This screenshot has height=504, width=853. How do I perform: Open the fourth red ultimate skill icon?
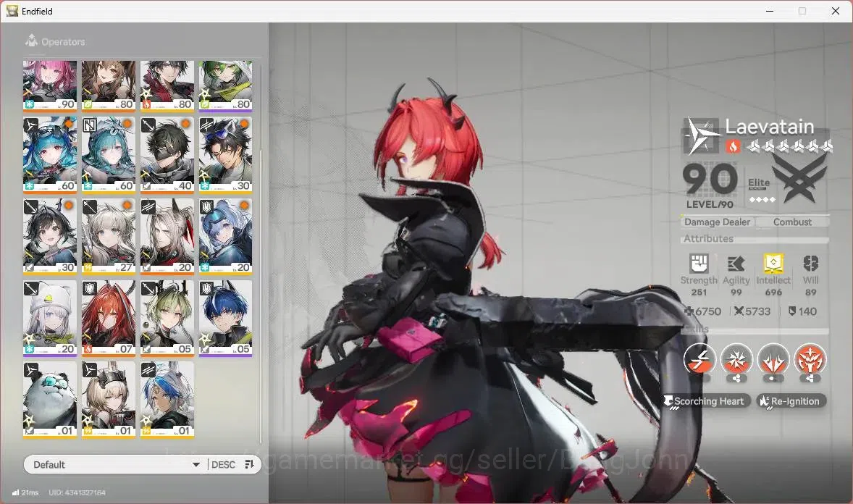(810, 359)
